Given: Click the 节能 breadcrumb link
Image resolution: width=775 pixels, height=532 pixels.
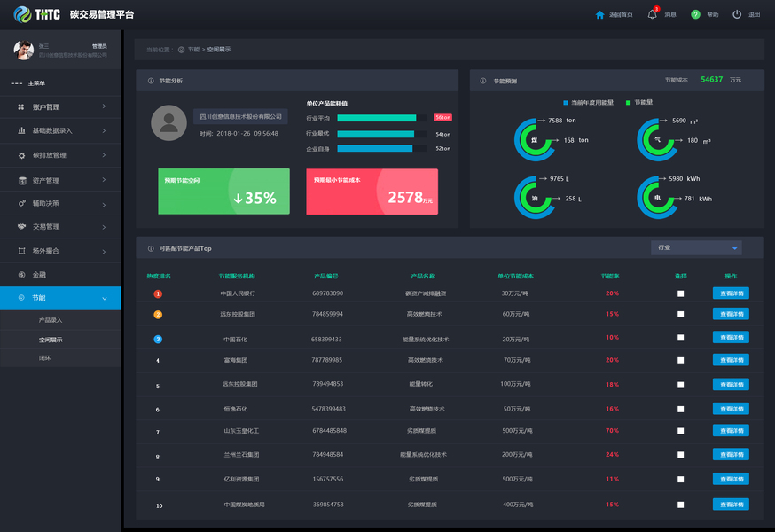Looking at the screenshot, I should [193, 50].
